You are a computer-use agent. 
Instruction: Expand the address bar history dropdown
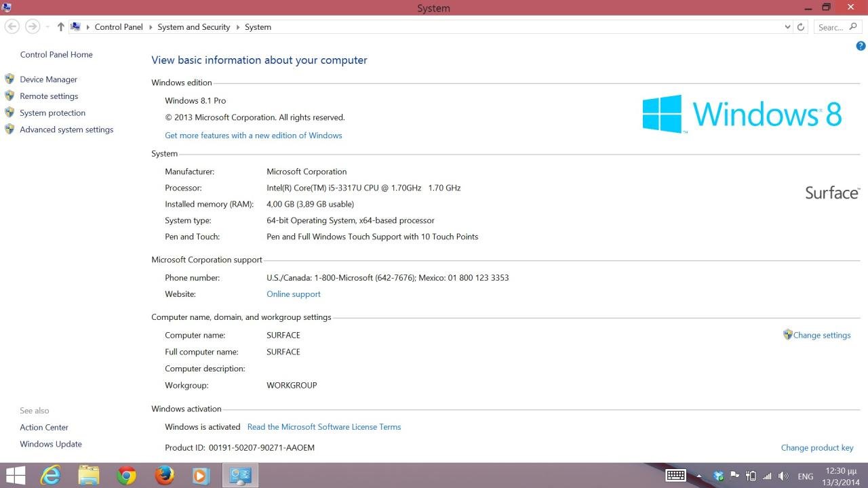(787, 27)
